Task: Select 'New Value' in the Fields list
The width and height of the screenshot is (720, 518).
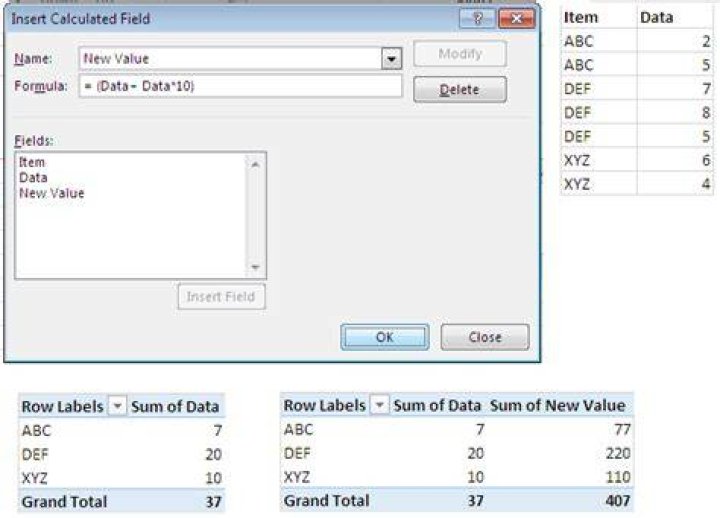Action: (51, 193)
